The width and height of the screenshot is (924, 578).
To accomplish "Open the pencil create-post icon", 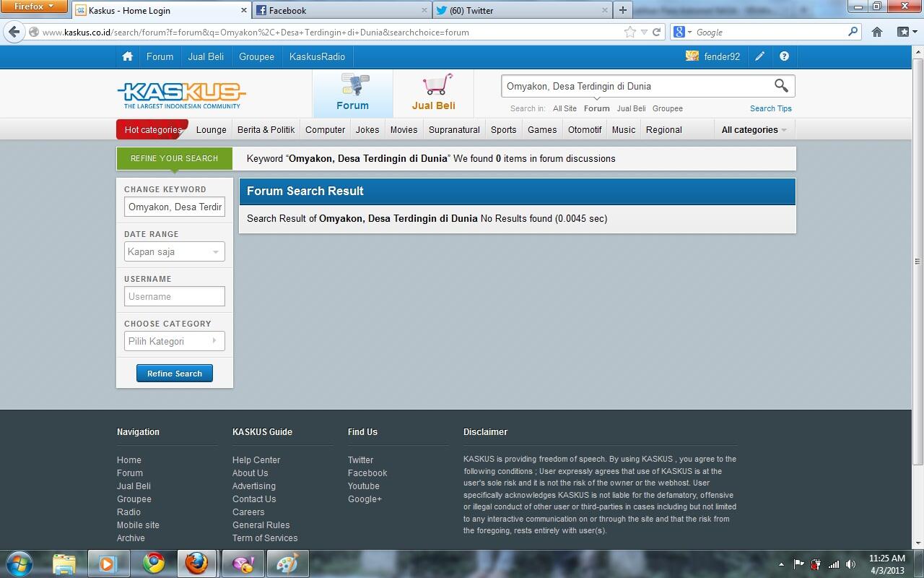I will pyautogui.click(x=759, y=56).
